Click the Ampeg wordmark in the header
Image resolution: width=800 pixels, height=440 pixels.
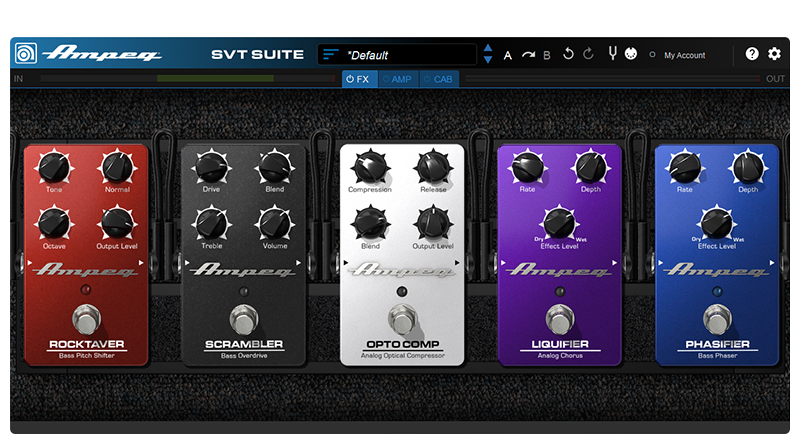pos(102,53)
